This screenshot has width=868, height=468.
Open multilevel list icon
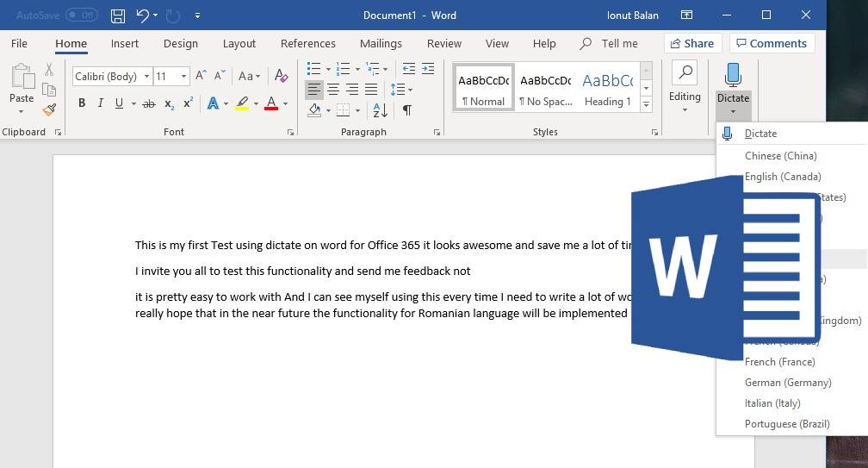[373, 69]
